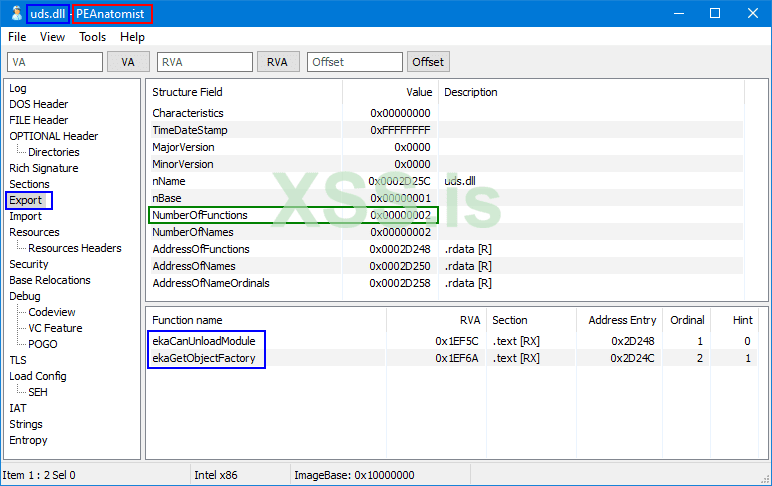Open the Help menu
The image size is (772, 486).
132,37
